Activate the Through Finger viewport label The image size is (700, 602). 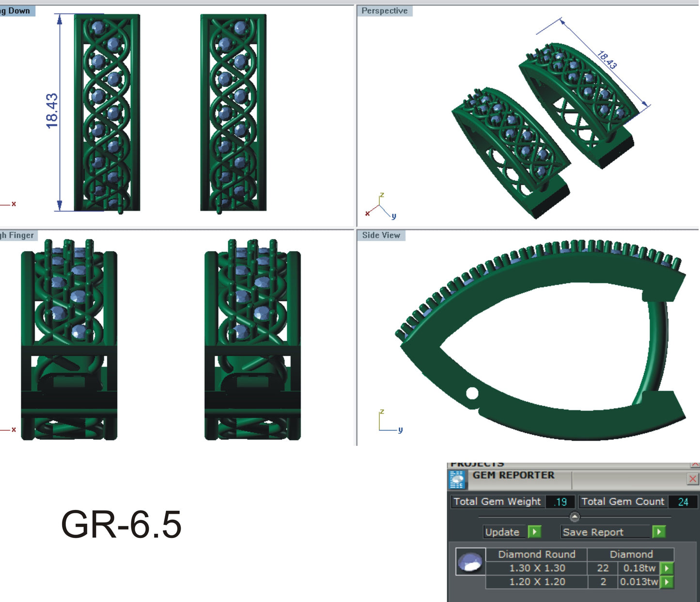click(17, 235)
